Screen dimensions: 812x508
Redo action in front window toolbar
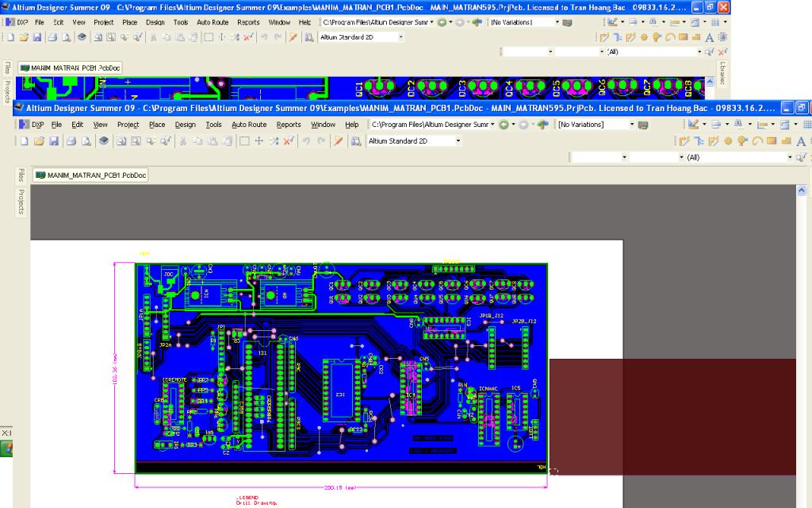(321, 141)
